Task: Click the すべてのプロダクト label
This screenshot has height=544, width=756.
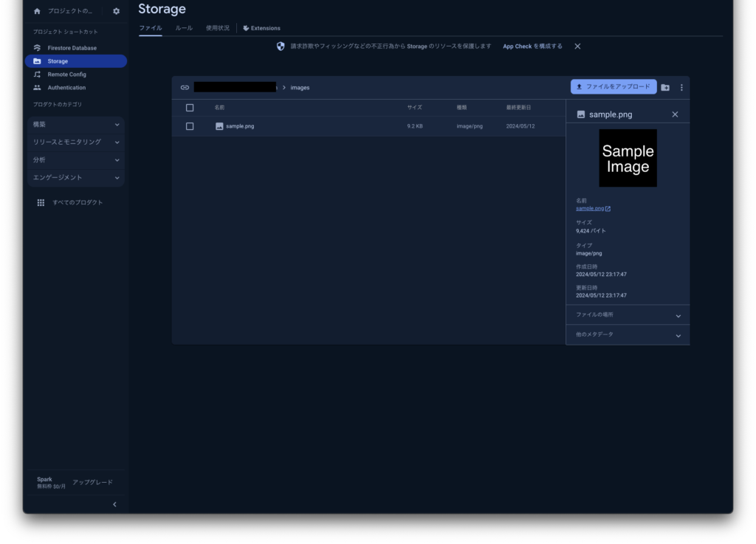Action: (x=78, y=203)
